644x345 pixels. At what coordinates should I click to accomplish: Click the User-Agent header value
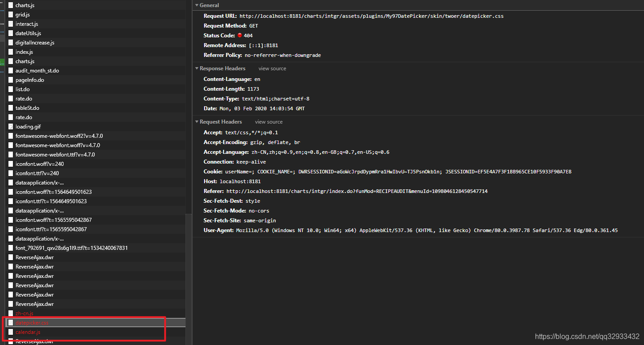(427, 230)
